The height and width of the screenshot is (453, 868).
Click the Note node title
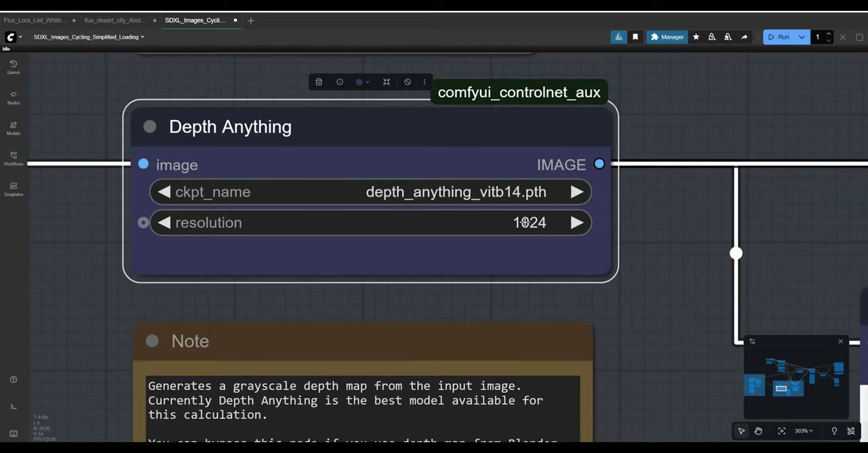(x=190, y=341)
